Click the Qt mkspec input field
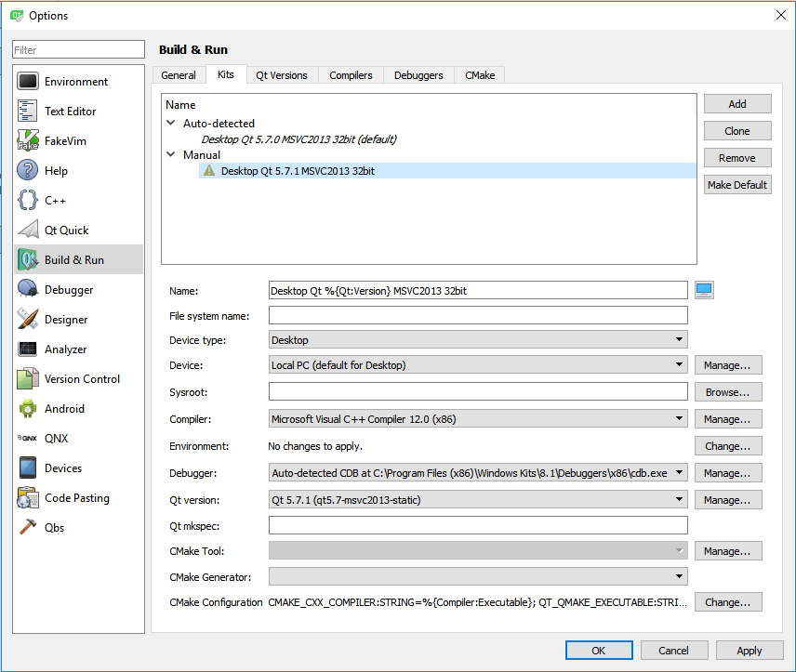This screenshot has width=796, height=672. (x=478, y=526)
